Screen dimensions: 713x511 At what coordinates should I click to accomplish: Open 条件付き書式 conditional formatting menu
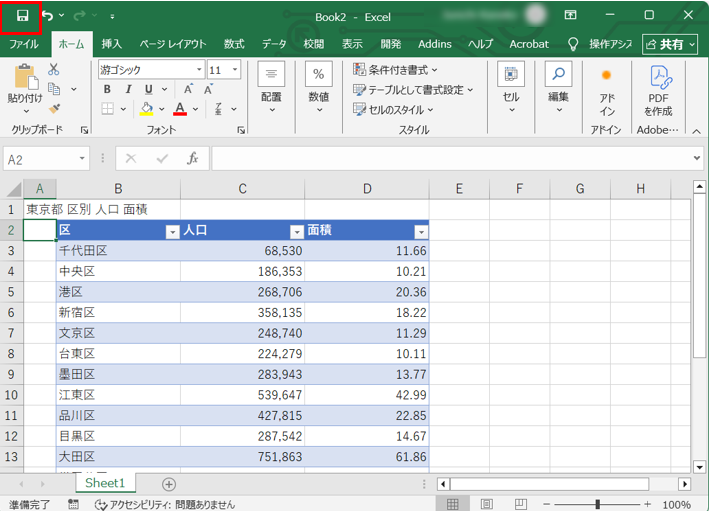click(395, 70)
